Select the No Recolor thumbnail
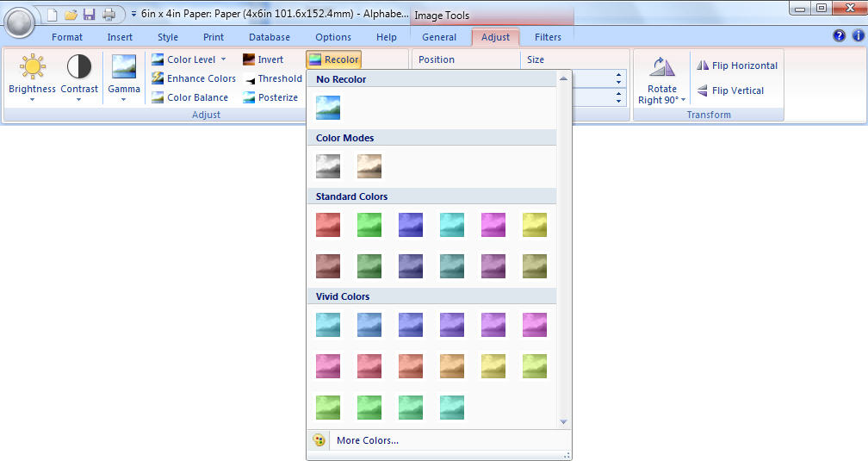Image resolution: width=868 pixels, height=461 pixels. 328,108
